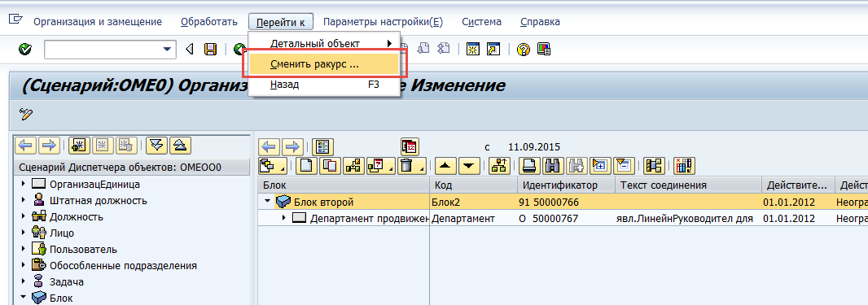
Task: Click the Save diskette icon
Action: (x=210, y=50)
